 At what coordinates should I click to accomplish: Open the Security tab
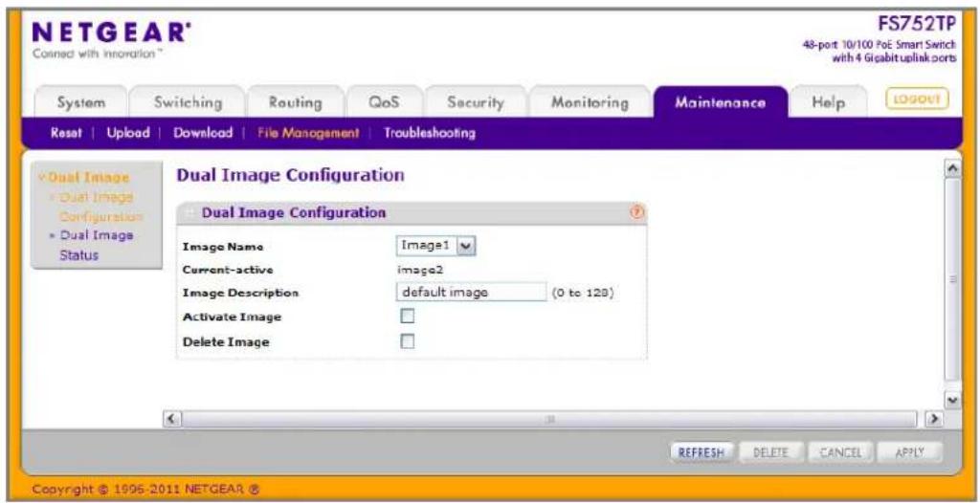pos(476,102)
